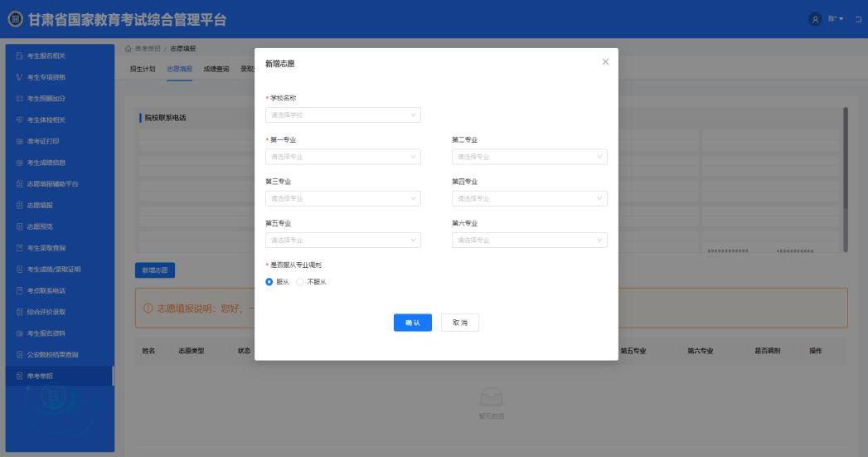Select the 服从 radio option
Screen dimensions: 868x457
click(x=269, y=282)
